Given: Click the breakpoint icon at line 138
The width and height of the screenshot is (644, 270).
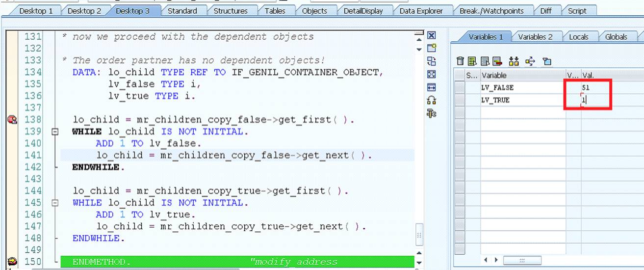Looking at the screenshot, I should 12,119.
